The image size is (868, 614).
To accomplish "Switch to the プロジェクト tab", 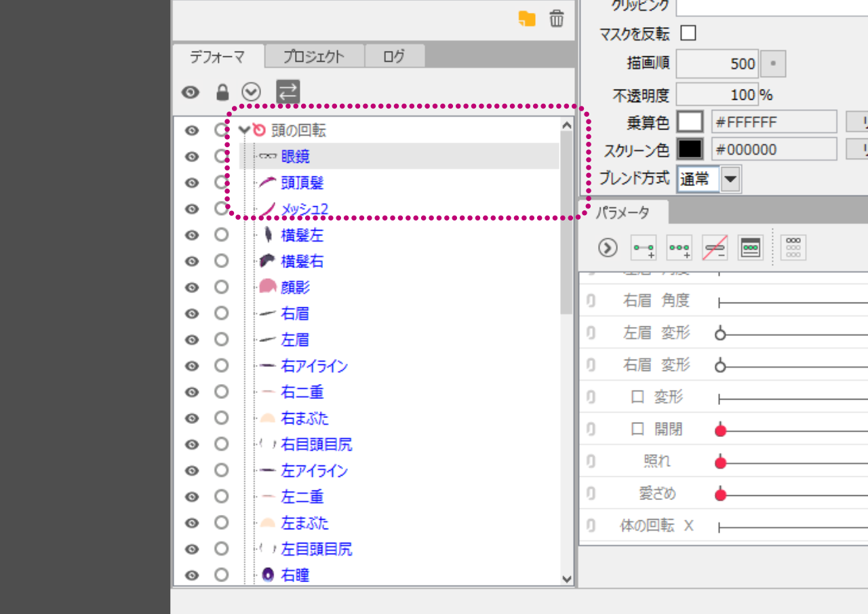I will coord(314,57).
